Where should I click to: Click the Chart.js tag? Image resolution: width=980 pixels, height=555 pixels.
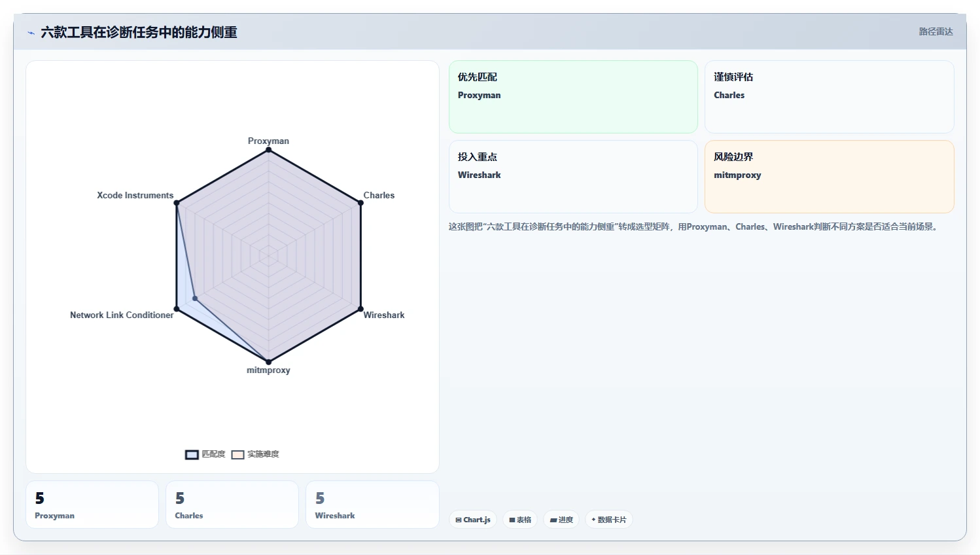[x=473, y=520]
